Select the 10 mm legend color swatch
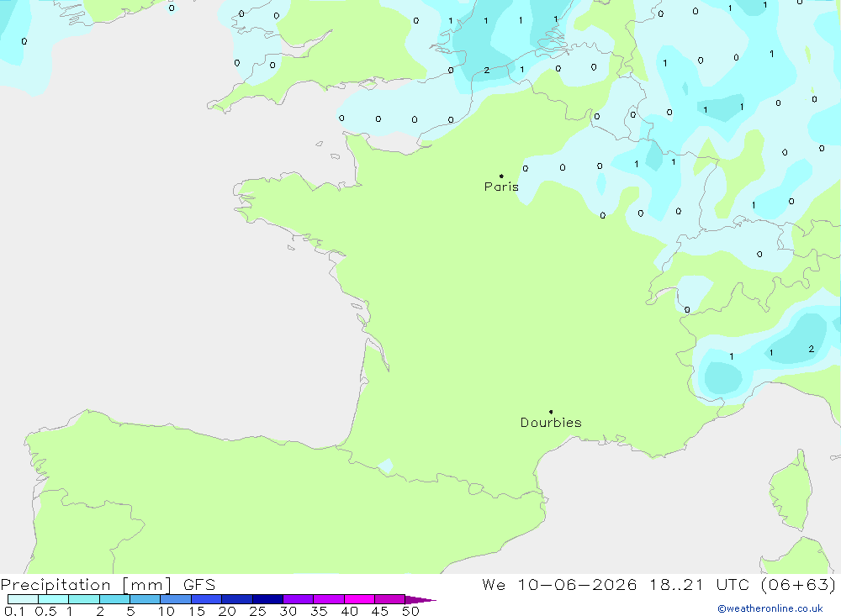This screenshot has width=841, height=616. [176, 599]
